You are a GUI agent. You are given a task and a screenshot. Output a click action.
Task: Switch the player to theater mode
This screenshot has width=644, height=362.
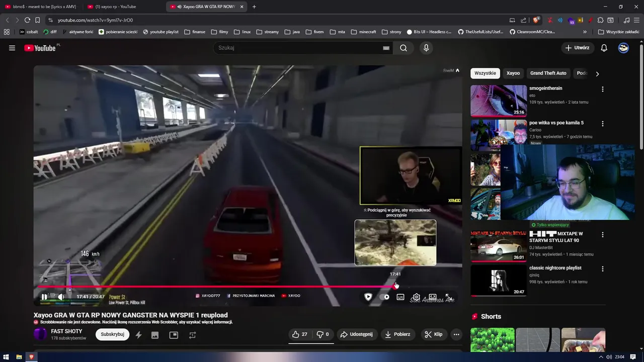[x=433, y=297]
